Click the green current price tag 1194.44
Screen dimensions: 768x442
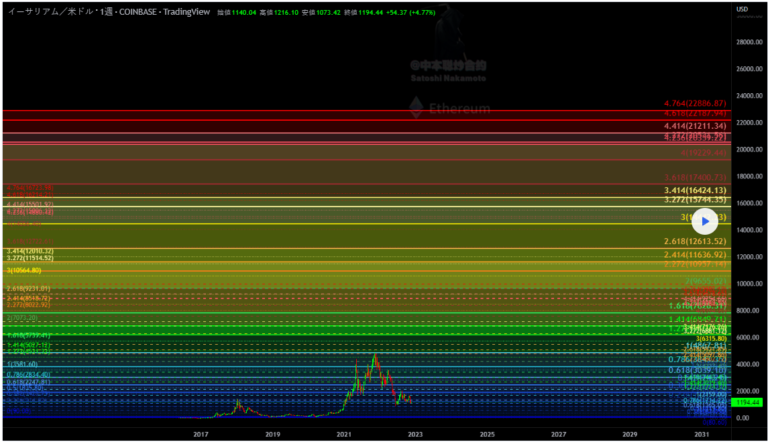tap(748, 401)
